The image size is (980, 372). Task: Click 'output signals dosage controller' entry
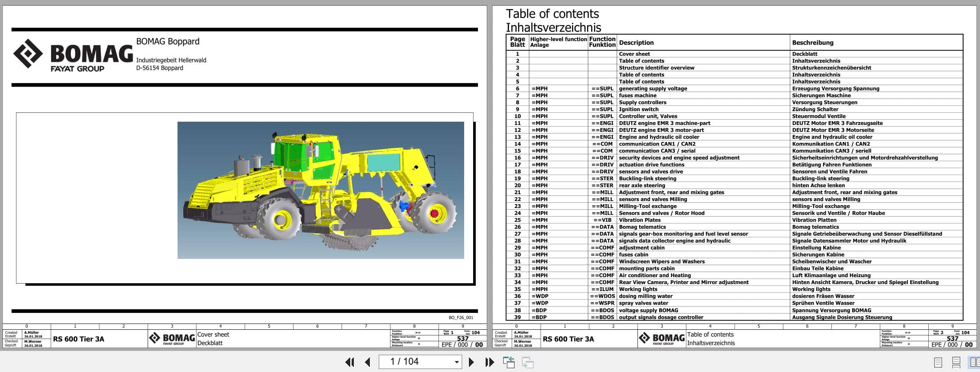pos(661,317)
